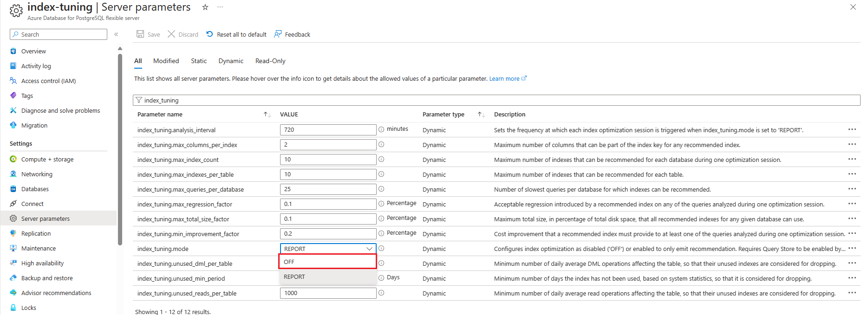This screenshot has width=868, height=315.
Task: Switch to the Modified tab
Action: [166, 61]
